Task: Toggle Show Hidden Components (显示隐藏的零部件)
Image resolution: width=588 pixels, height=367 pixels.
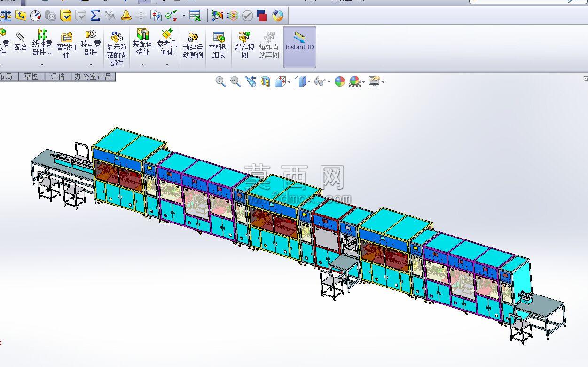Action: [117, 48]
